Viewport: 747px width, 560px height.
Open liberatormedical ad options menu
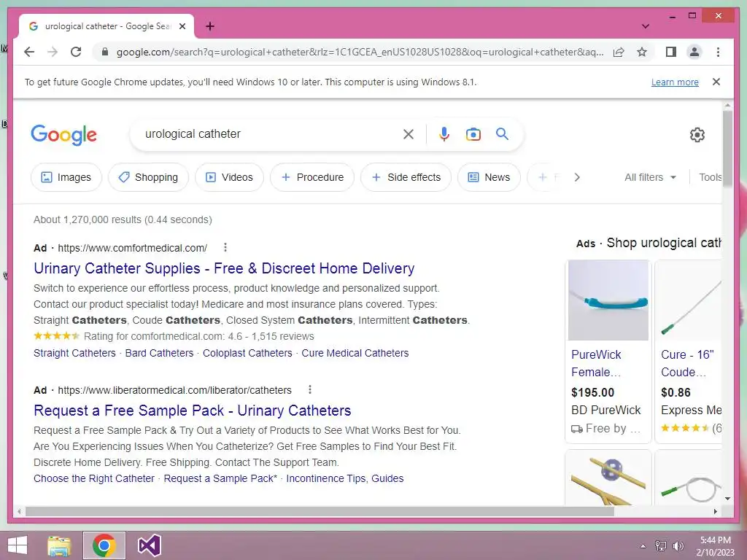[x=309, y=389]
